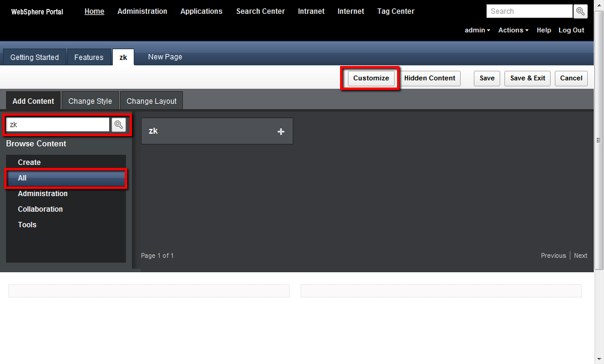The image size is (604, 364).
Task: Open the Tag Center navigation item
Action: tap(396, 11)
